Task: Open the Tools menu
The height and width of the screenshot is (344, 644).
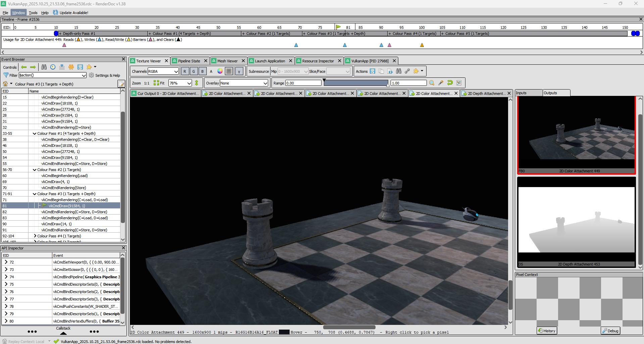Action: [33, 13]
